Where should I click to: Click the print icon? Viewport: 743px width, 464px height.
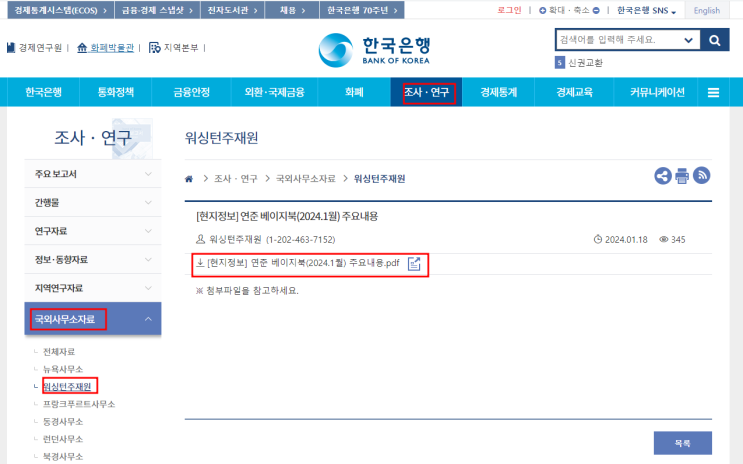682,176
